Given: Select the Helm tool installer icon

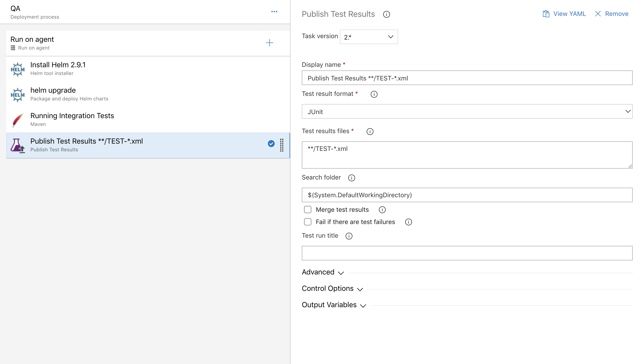Looking at the screenshot, I should [x=18, y=69].
